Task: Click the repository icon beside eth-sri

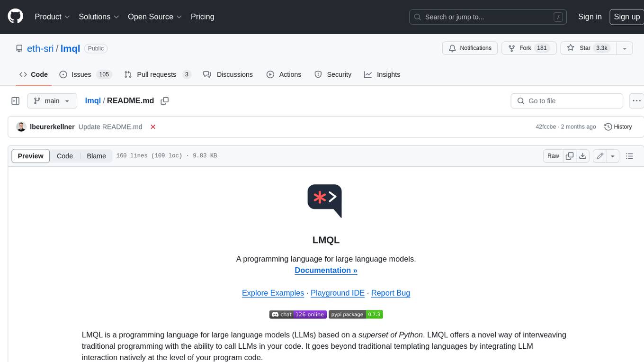Action: coord(19,48)
